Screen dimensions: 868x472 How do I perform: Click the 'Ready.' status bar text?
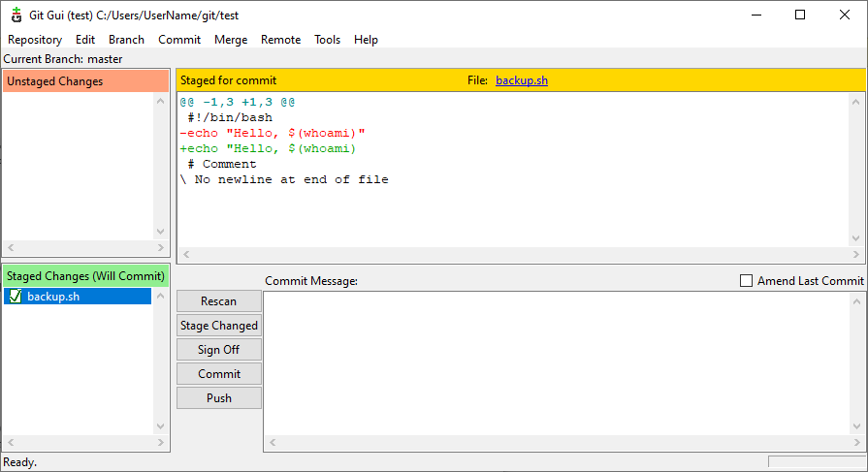(x=20, y=462)
